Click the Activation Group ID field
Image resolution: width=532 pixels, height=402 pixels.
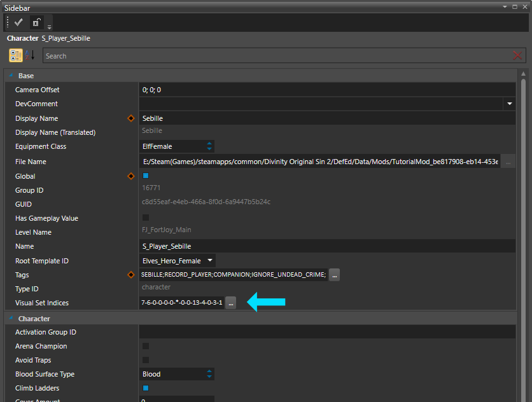(x=327, y=332)
